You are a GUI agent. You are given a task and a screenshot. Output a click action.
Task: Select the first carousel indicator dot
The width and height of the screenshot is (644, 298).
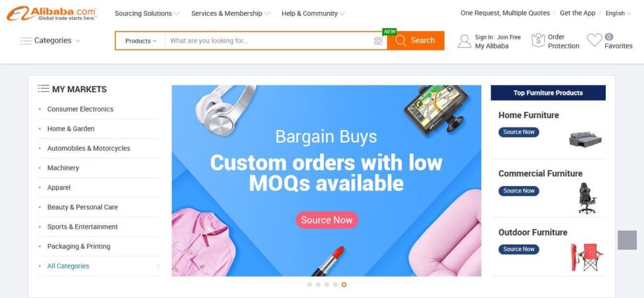click(309, 284)
